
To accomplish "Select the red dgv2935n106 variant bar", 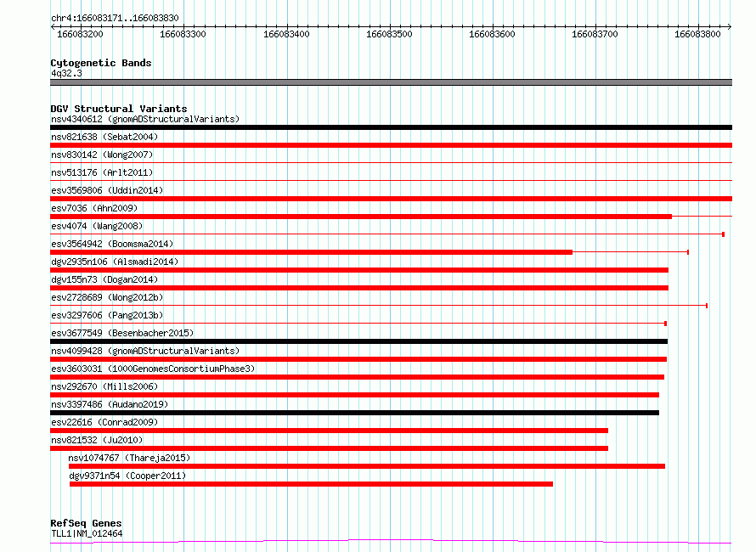I will (x=359, y=270).
